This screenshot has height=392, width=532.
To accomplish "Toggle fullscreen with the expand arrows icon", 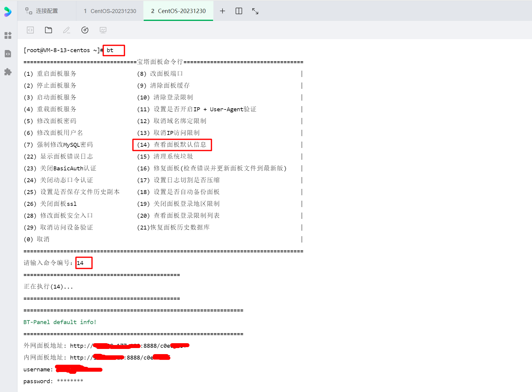I will click(x=255, y=11).
